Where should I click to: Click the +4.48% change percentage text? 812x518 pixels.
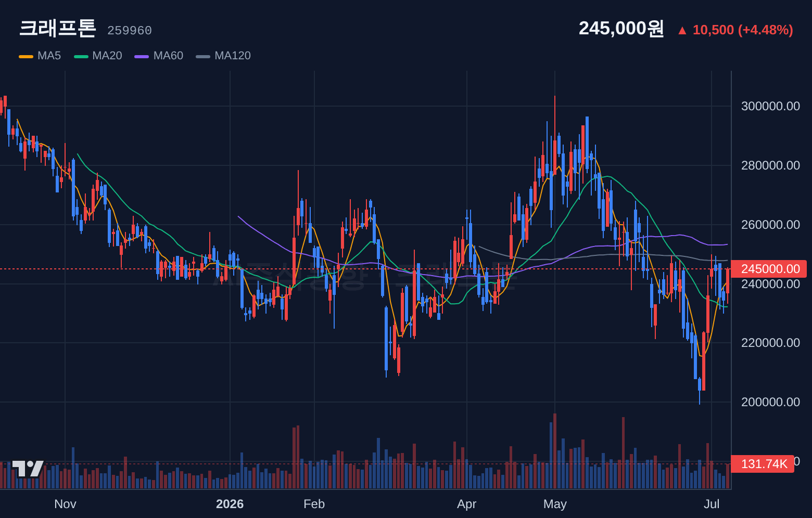(765, 30)
